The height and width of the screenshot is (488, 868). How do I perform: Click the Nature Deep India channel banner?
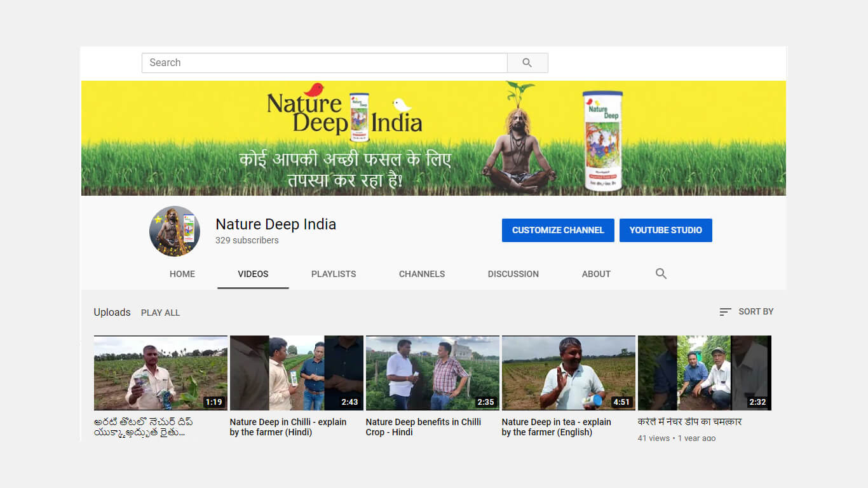coord(433,138)
